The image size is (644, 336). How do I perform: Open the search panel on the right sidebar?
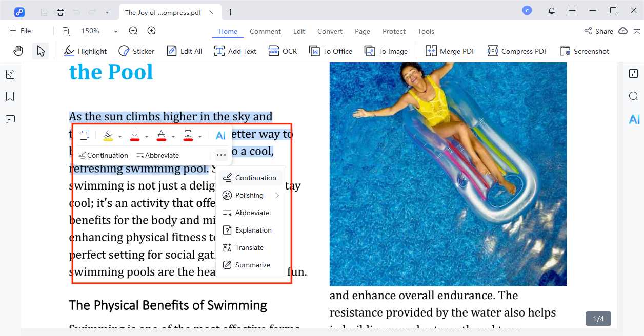(x=633, y=96)
